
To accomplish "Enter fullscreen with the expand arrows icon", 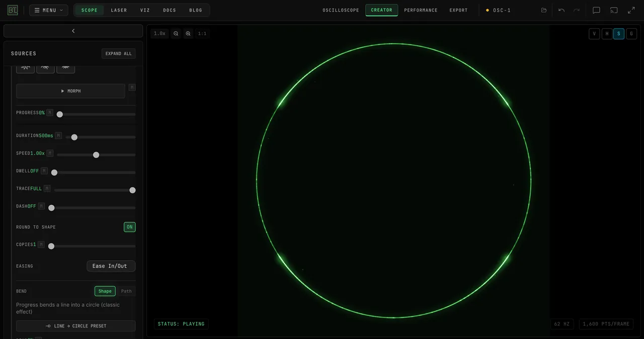I will tap(631, 10).
